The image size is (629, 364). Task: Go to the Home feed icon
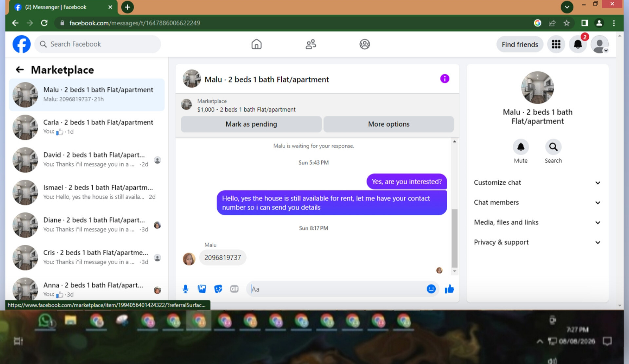(257, 44)
